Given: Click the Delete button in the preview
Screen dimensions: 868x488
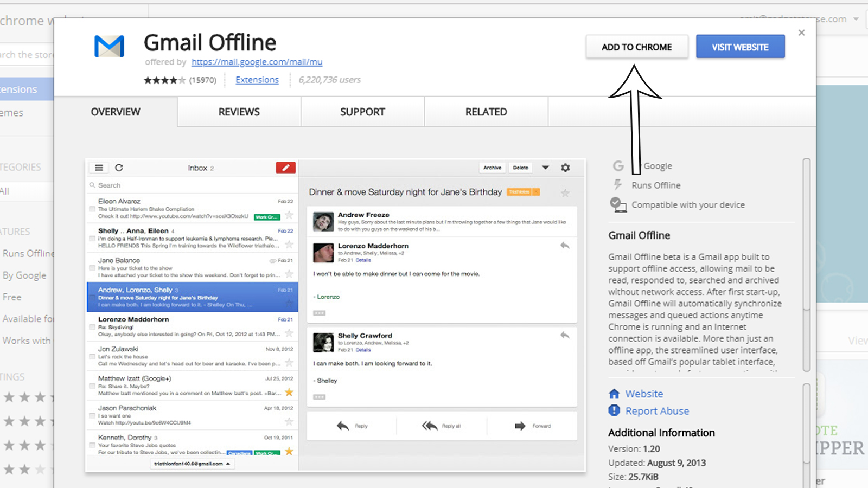Looking at the screenshot, I should point(520,168).
